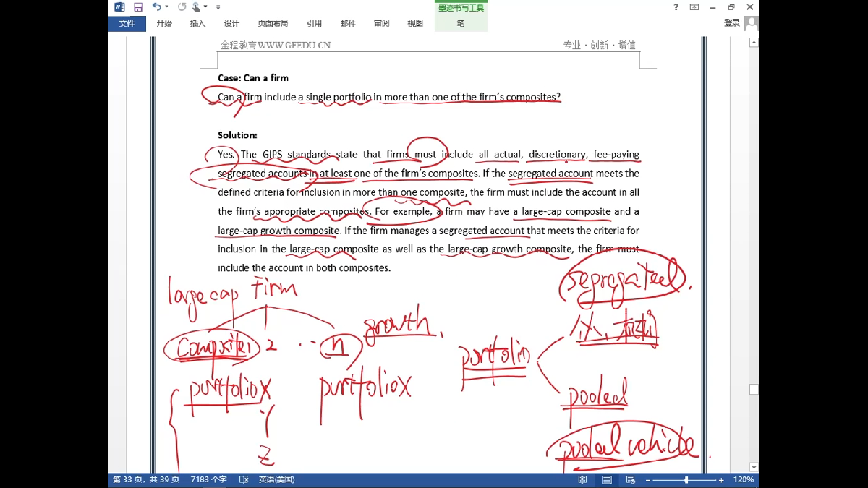This screenshot has height=488, width=868.
Task: Open the 文件 (File) tab
Action: (127, 23)
